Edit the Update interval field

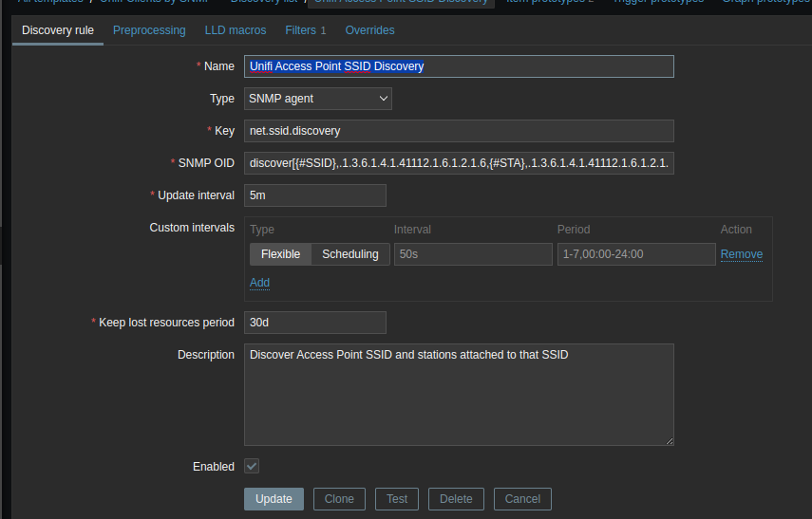tap(314, 195)
